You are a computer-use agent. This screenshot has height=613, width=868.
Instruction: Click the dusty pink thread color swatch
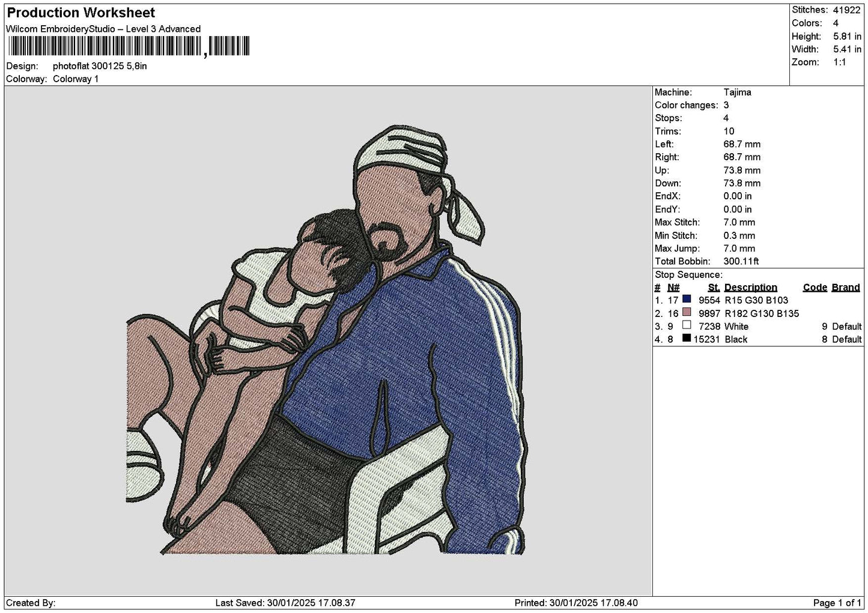(687, 312)
